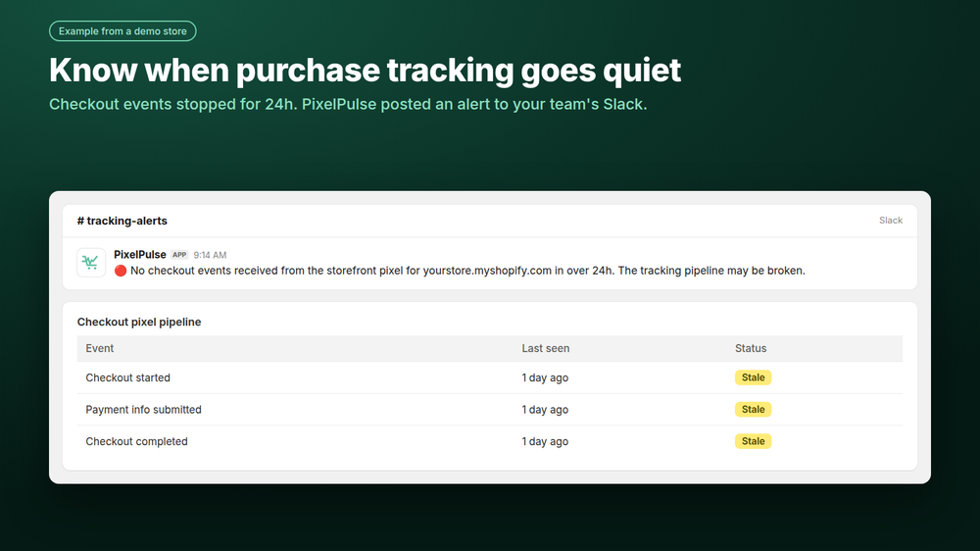This screenshot has width=980, height=551.
Task: Click the Stale badge for Payment info submitted
Action: tap(753, 410)
